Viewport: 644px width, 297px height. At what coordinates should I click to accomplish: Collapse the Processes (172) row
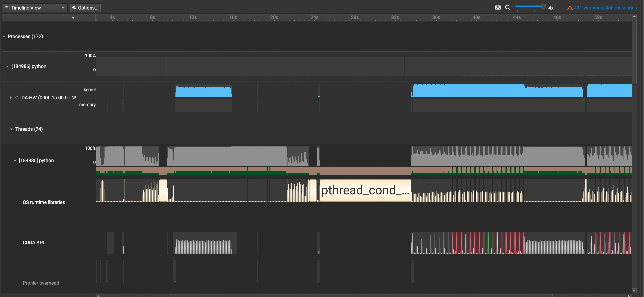click(4, 37)
